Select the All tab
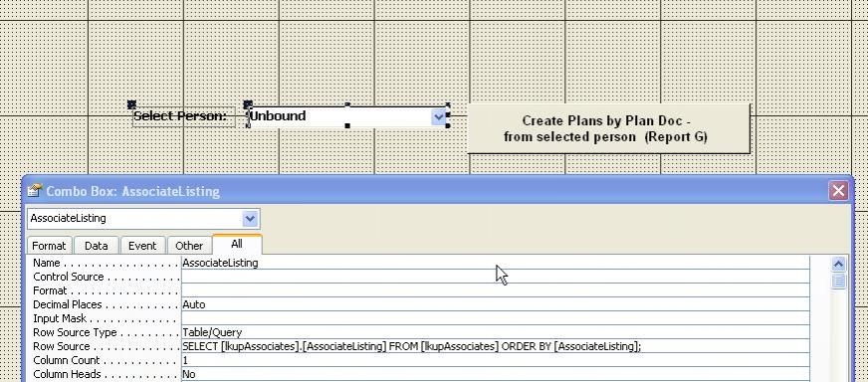The image size is (868, 382). pos(237,244)
